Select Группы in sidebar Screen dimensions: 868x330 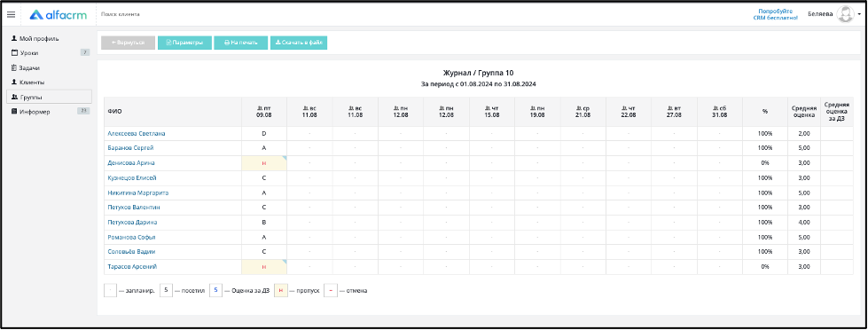coord(49,97)
